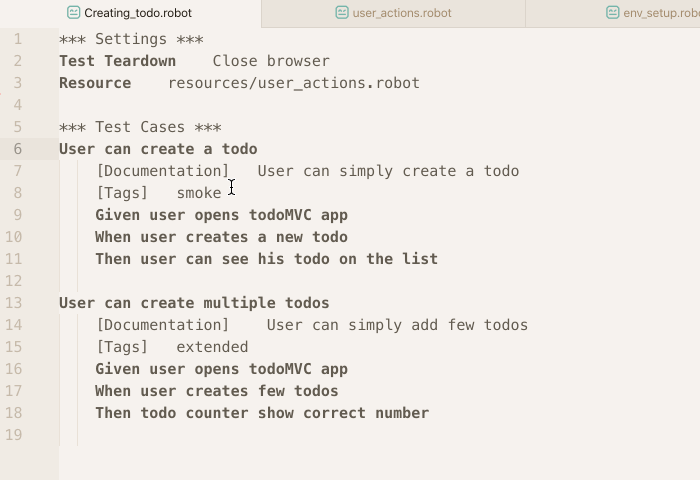Place cursor in the Settings header line
The width and height of the screenshot is (700, 480).
pyautogui.click(x=131, y=39)
